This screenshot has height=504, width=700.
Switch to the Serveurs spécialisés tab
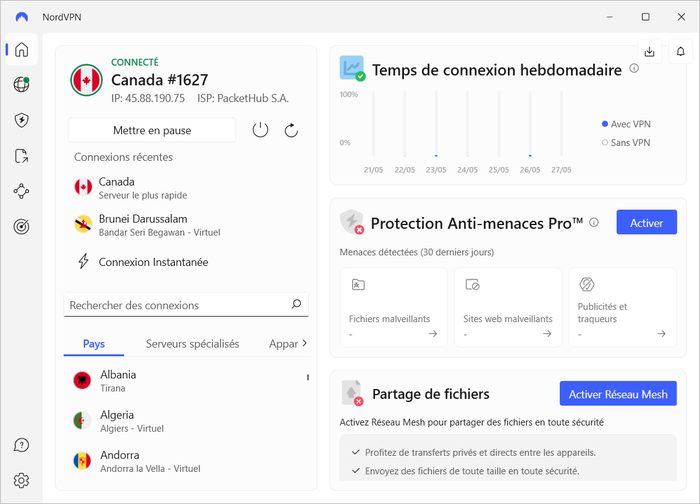192,344
